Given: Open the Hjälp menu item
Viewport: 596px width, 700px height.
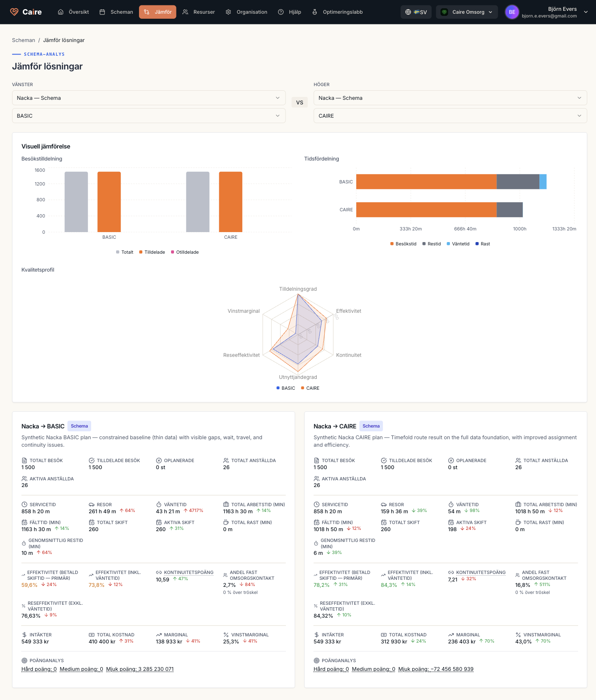Looking at the screenshot, I should [x=290, y=12].
